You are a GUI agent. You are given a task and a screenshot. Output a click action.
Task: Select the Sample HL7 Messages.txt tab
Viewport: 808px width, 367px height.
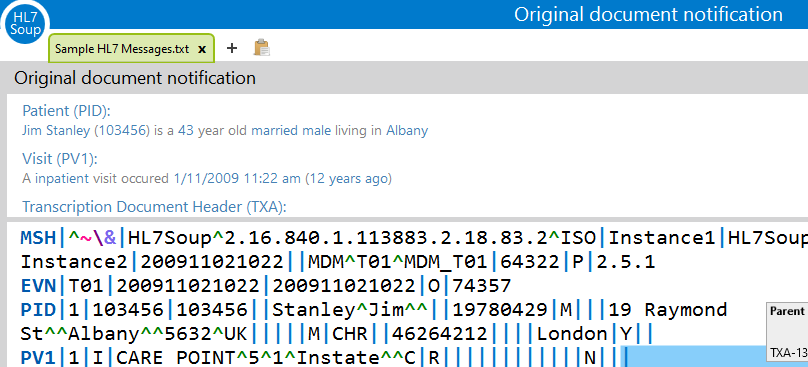[x=131, y=49]
